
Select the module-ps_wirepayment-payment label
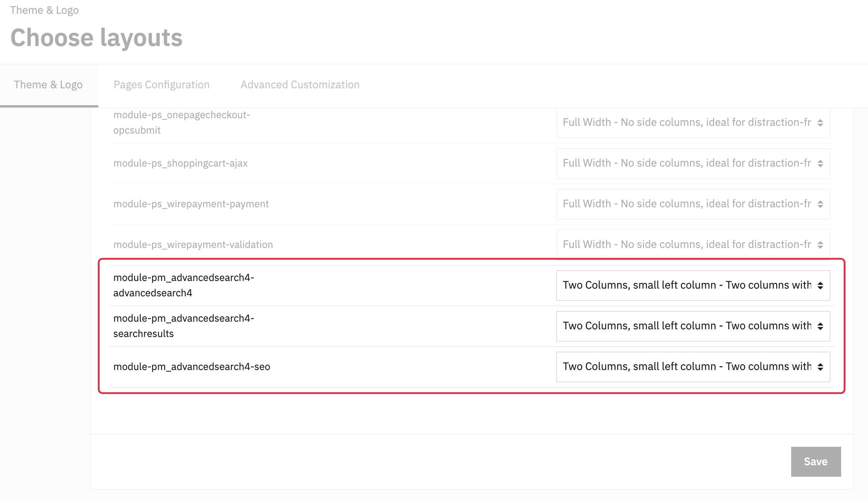(x=191, y=204)
